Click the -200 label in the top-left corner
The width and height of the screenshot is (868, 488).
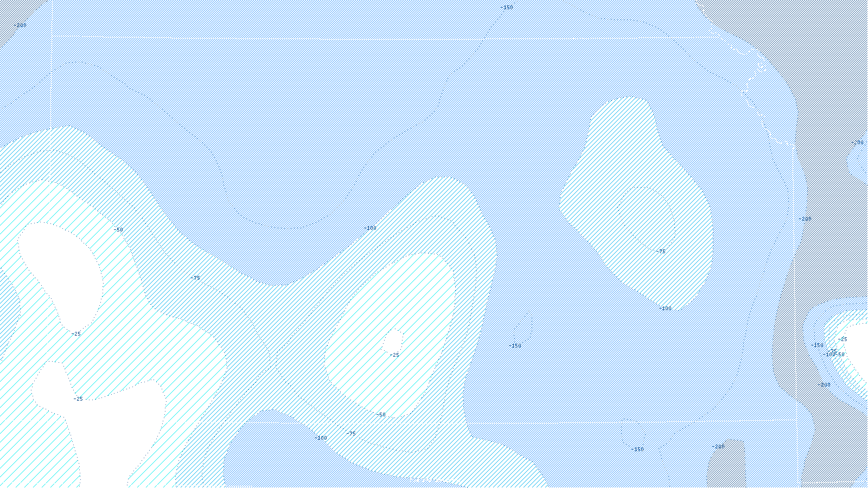click(x=20, y=25)
